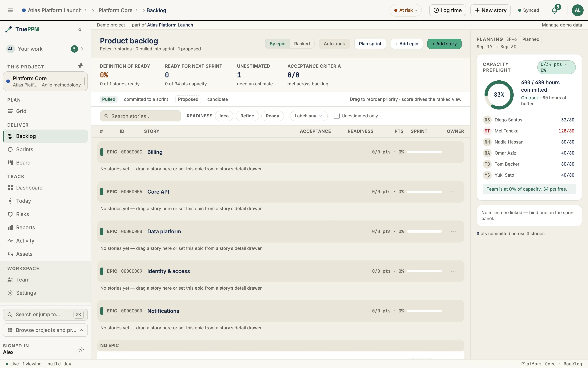Open Atlas Platform Launch breadcrumb dropdown

pyautogui.click(x=85, y=10)
